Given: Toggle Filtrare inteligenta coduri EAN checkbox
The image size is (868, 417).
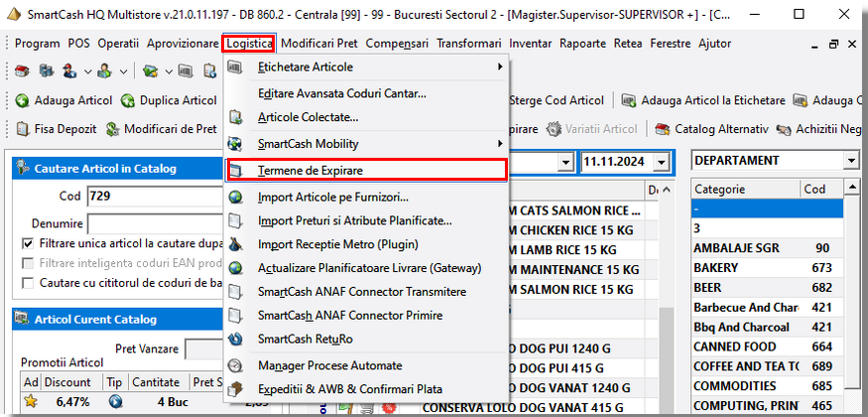Looking at the screenshot, I should pyautogui.click(x=28, y=262).
